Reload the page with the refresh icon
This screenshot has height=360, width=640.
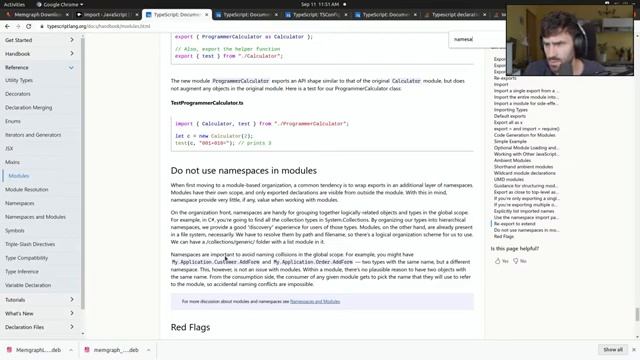pos(29,26)
